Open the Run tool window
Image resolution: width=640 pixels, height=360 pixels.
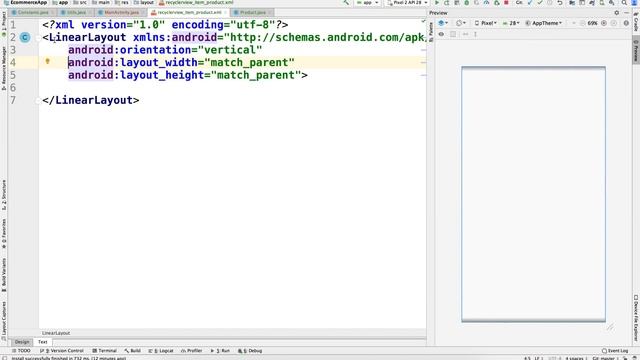(x=220, y=351)
